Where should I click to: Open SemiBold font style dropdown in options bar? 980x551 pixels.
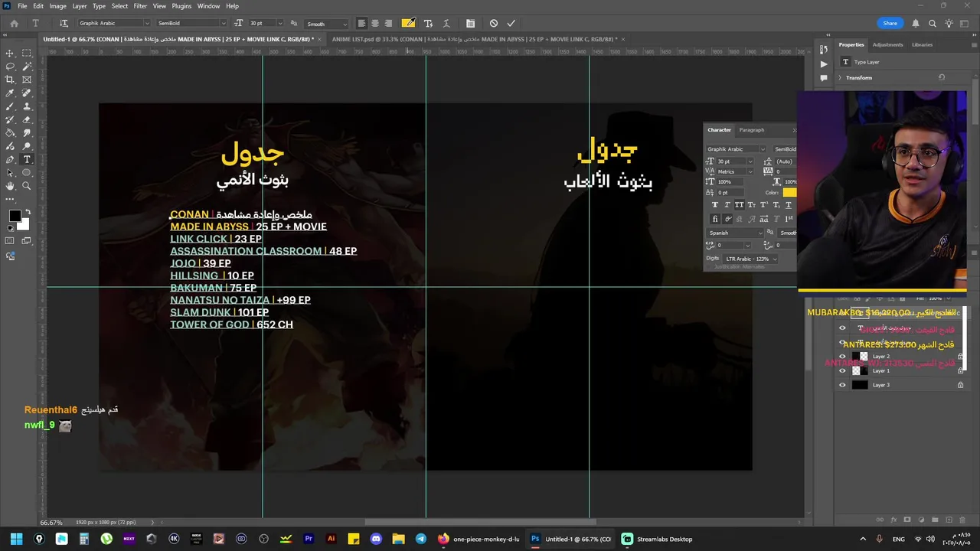pos(223,24)
